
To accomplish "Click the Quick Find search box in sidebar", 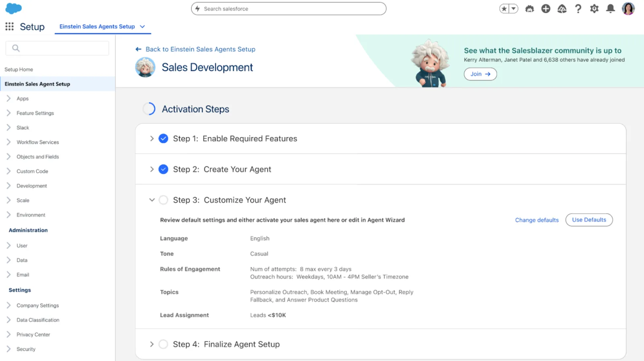I will coord(57,48).
